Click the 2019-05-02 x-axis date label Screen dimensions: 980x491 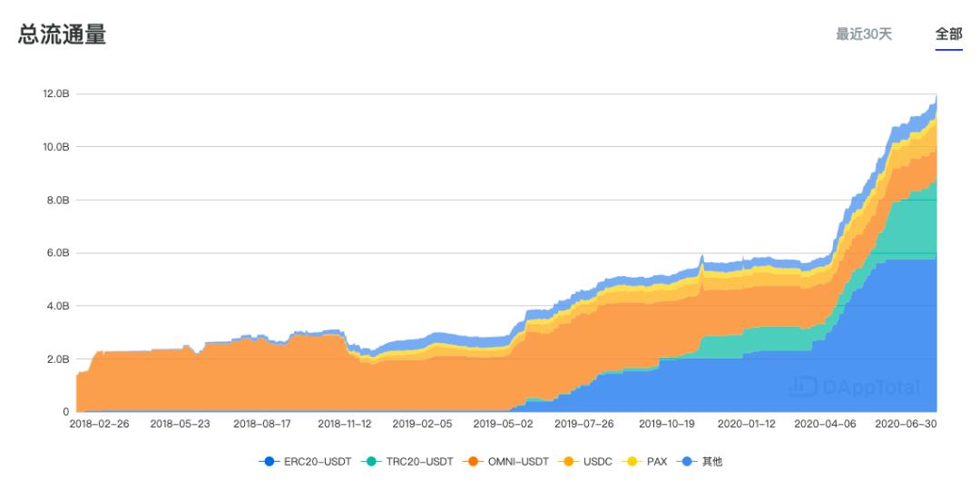(x=504, y=424)
